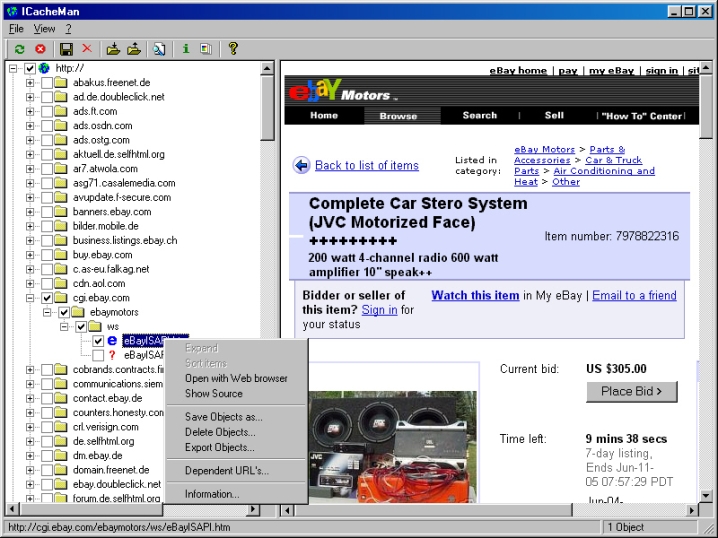Follow 'Back to list of items' link
This screenshot has height=538, width=718.
pos(366,166)
